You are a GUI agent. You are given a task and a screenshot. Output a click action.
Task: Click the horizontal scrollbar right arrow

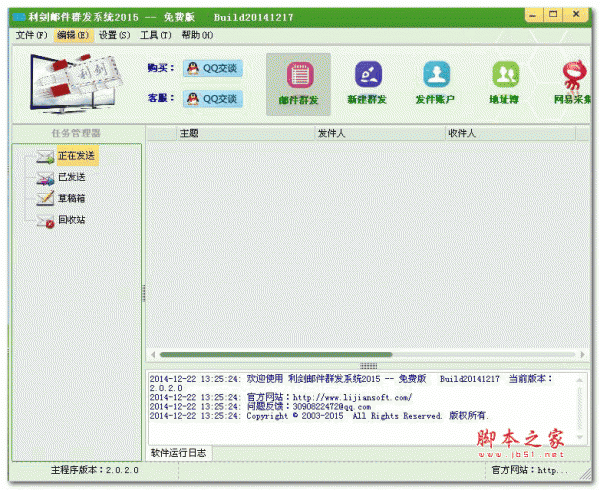(582, 355)
